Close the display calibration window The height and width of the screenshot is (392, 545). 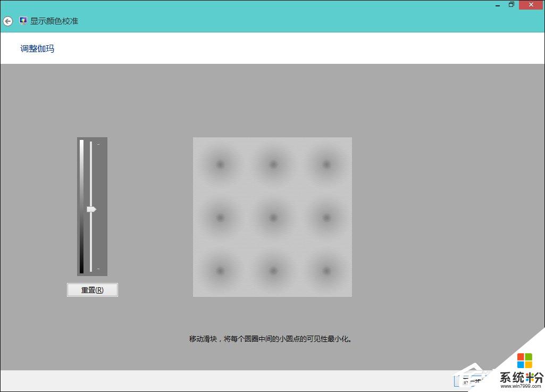click(531, 4)
